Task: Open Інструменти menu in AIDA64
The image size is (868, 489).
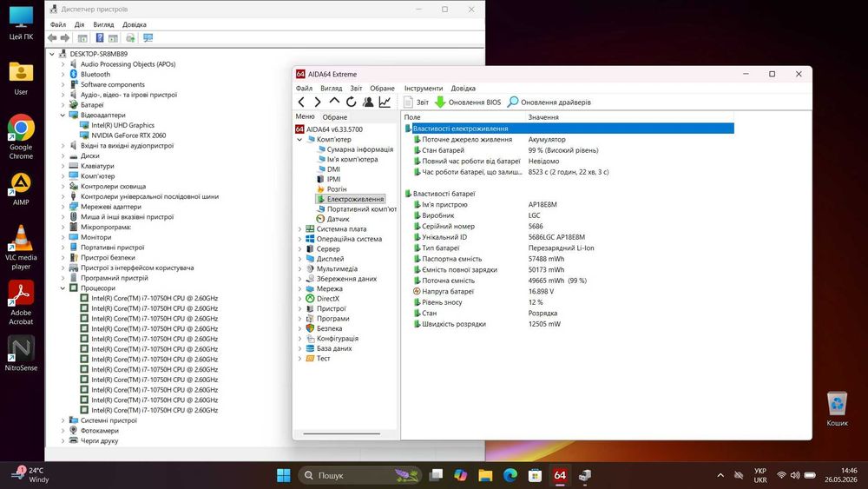Action: tap(424, 88)
